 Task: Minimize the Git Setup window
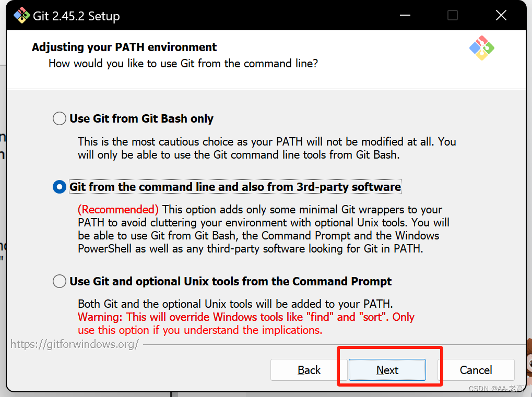point(405,15)
